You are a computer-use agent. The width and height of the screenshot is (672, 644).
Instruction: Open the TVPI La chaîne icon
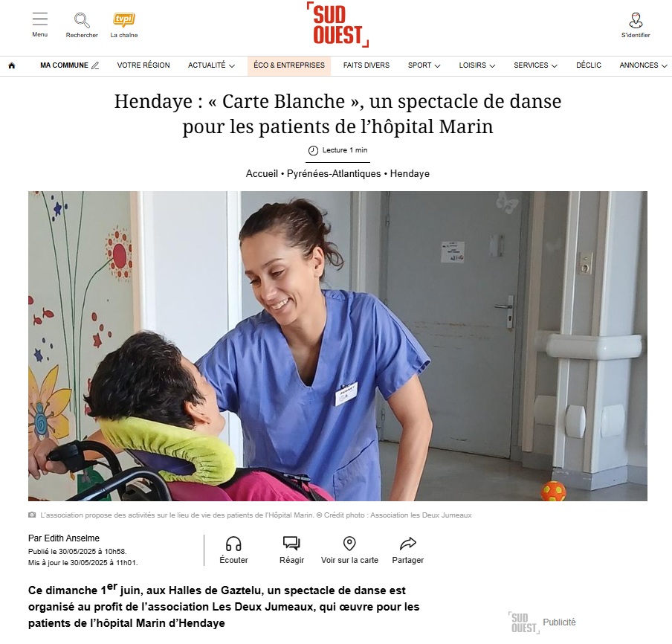tap(124, 20)
